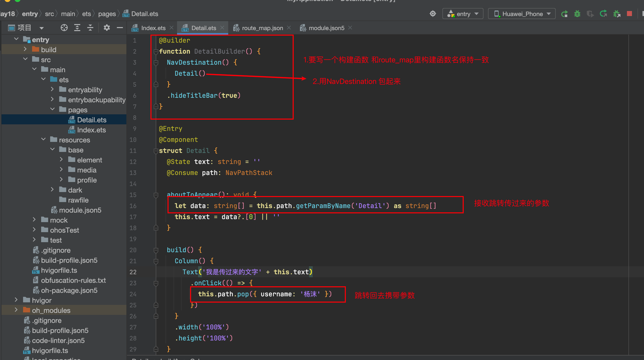644x360 pixels.
Task: Hide the project panel with minus icon
Action: tap(120, 28)
